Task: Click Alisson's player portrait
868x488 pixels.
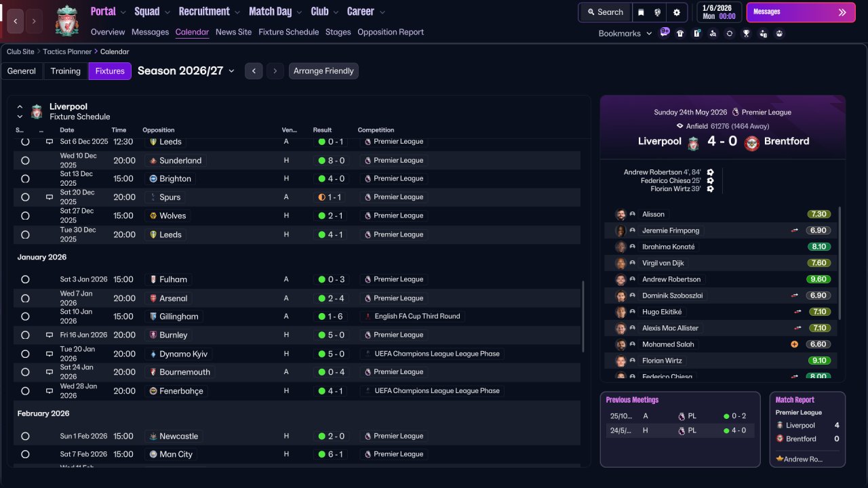Action: pos(620,214)
